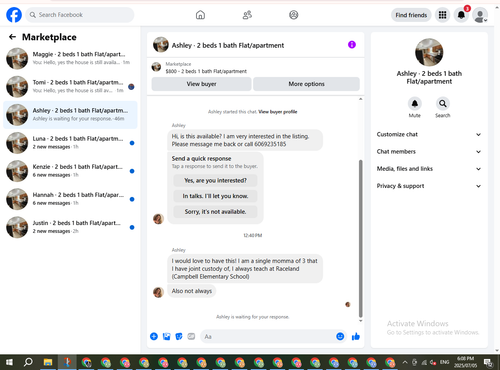Image resolution: width=500 pixels, height=370 pixels.
Task: Click the message mentioning Campbell Elementary School
Action: click(245, 269)
